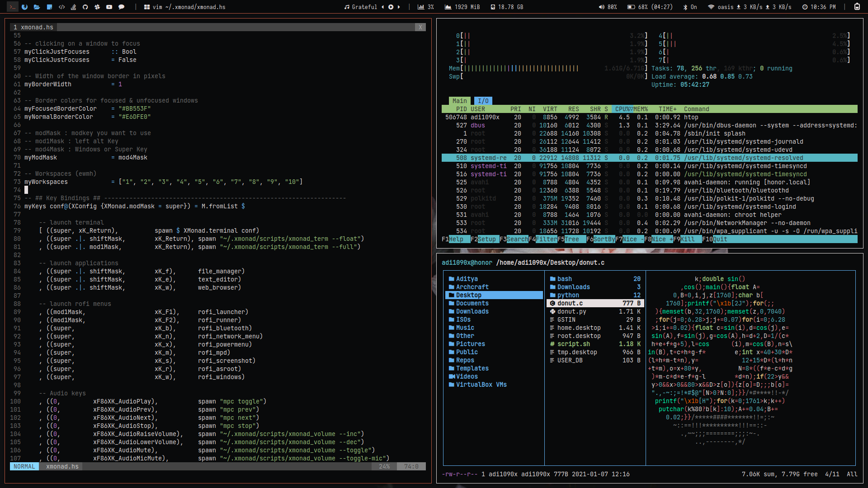The width and height of the screenshot is (868, 488).
Task: Click the chat bubble workspace icon
Action: click(121, 7)
